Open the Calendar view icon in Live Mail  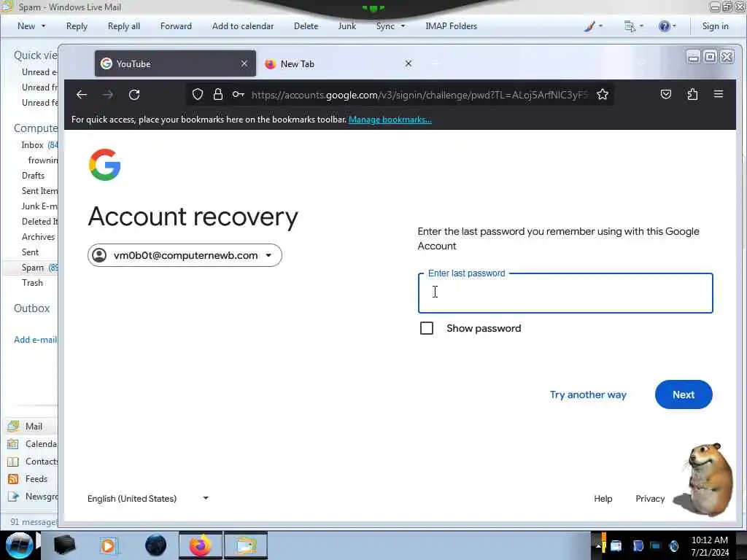(13, 444)
